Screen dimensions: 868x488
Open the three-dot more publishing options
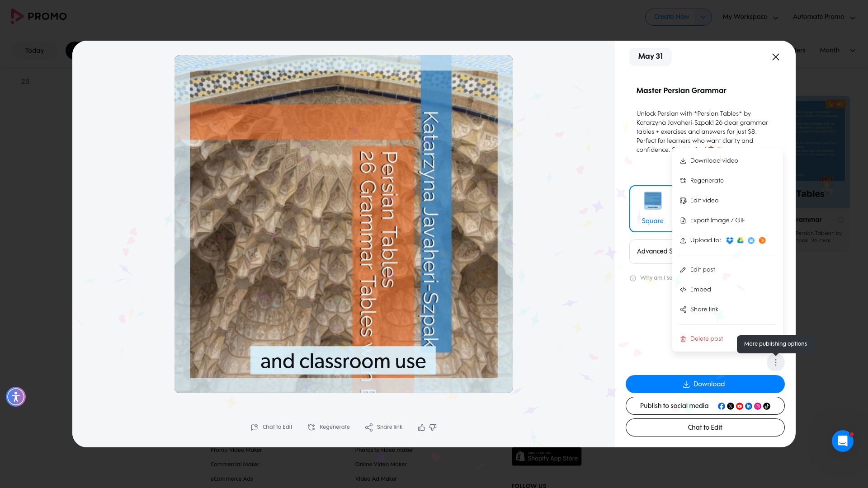pyautogui.click(x=776, y=362)
